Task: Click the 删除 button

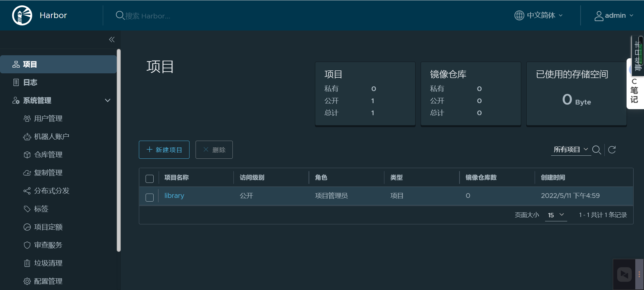Action: tap(214, 150)
